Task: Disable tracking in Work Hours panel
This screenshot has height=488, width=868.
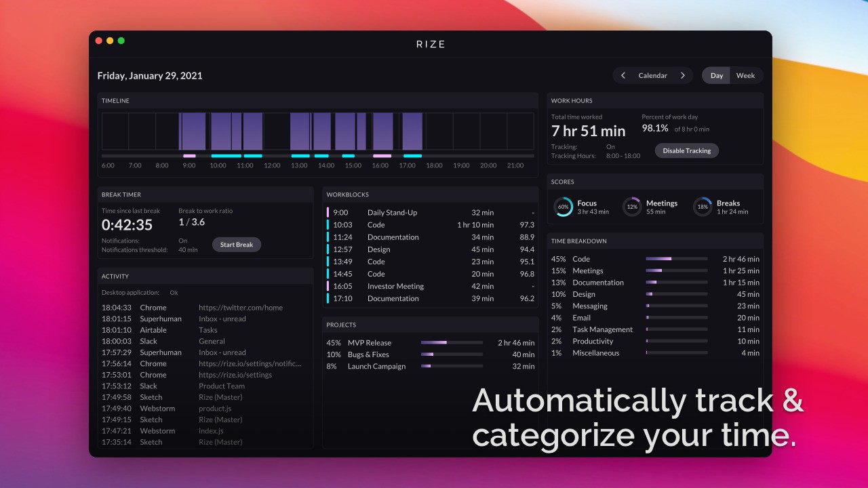Action: 686,150
